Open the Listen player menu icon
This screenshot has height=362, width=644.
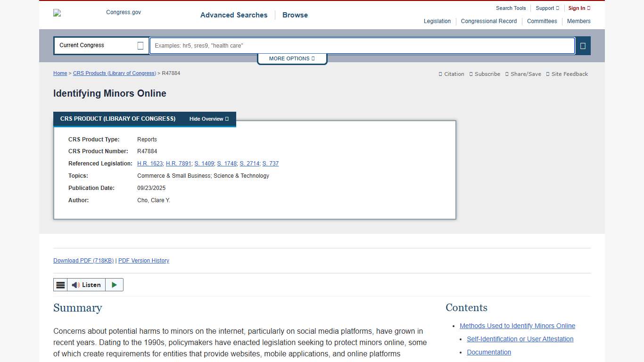[x=60, y=285]
